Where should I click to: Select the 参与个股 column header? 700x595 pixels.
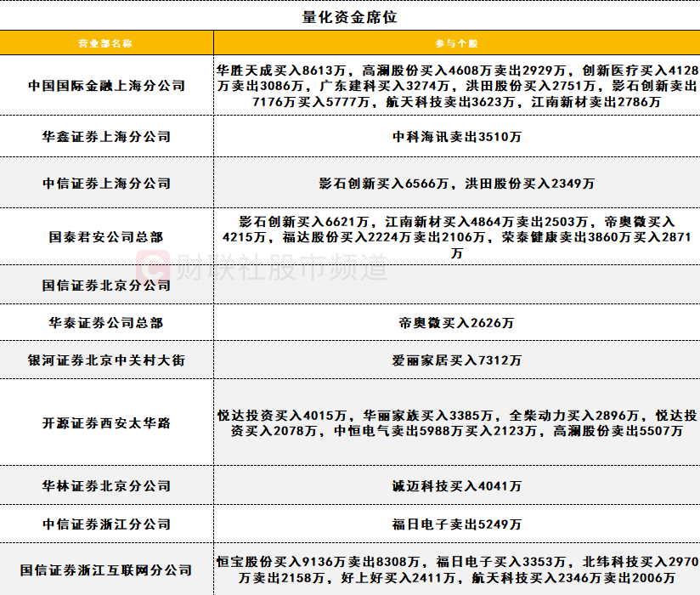457,43
